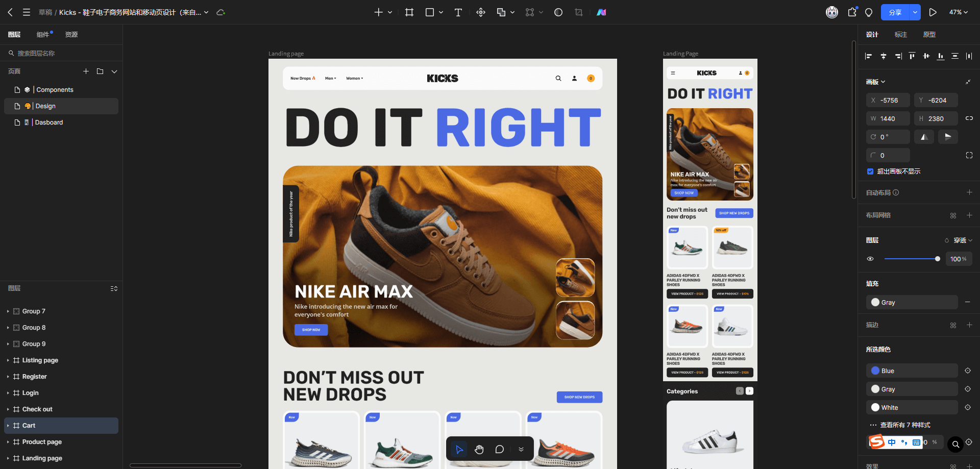Switch to the assets tab
The height and width of the screenshot is (469, 980).
click(x=71, y=35)
